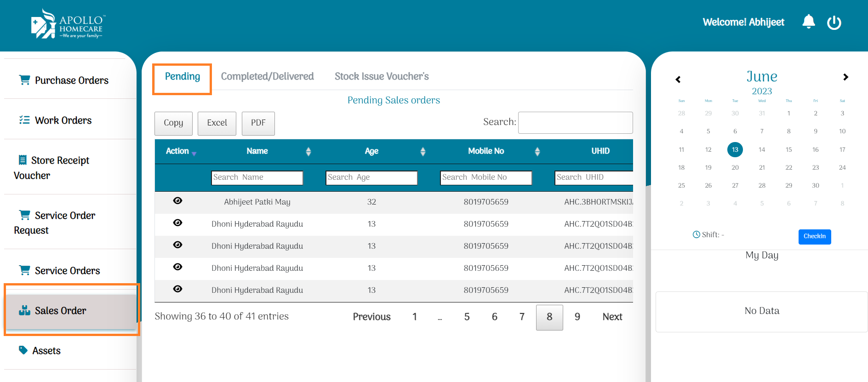Sort by Mobile No column arrows
The height and width of the screenshot is (382, 868).
[x=537, y=151]
